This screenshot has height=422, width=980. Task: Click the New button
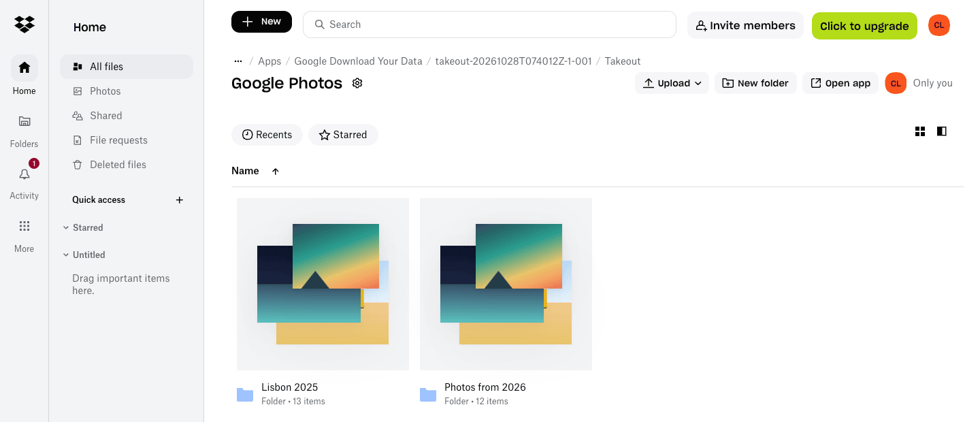(x=261, y=22)
